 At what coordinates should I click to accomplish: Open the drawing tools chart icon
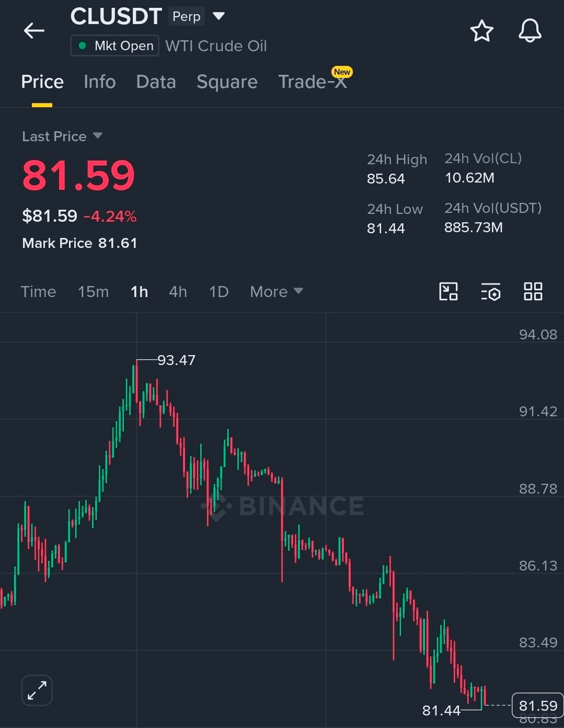coord(448,291)
